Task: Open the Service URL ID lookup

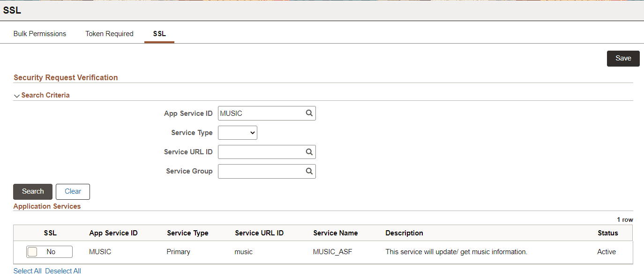Action: (309, 151)
